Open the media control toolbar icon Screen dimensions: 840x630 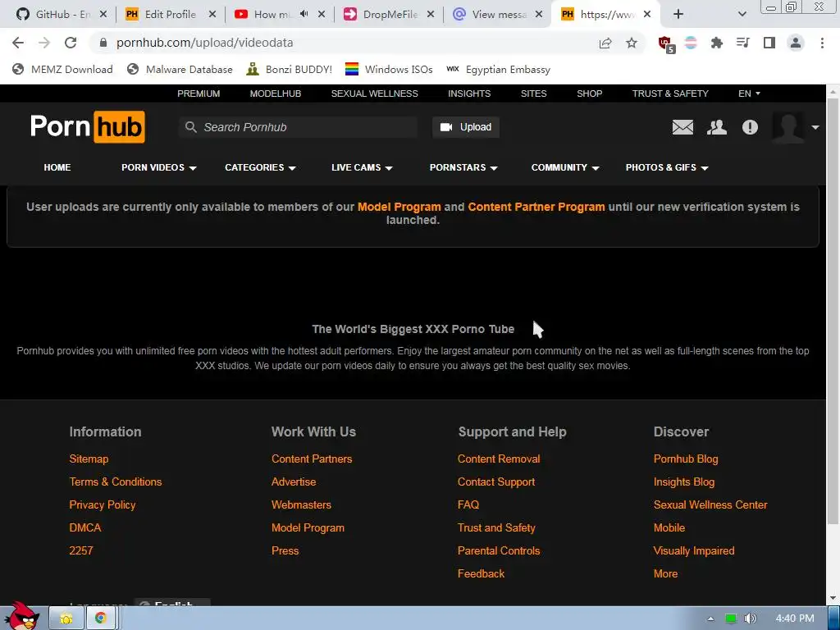coord(742,43)
